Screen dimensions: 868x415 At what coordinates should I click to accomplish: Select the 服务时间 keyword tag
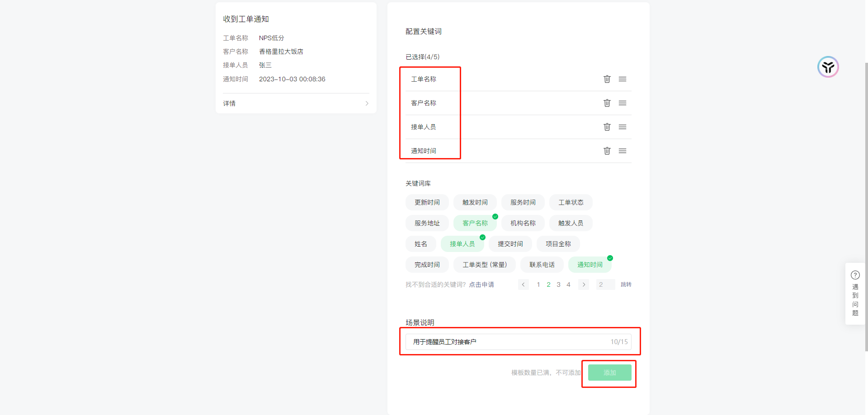pos(523,202)
